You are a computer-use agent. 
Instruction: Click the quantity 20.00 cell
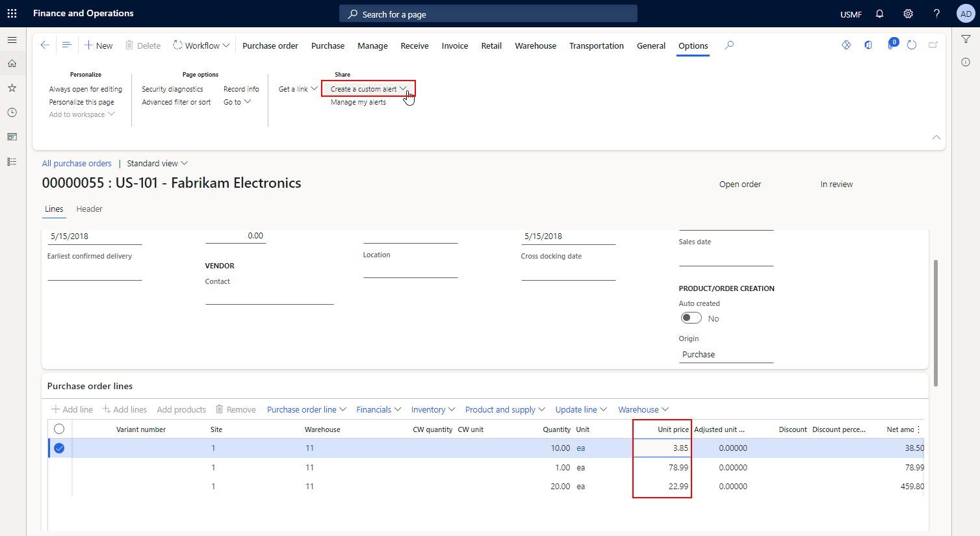[560, 486]
